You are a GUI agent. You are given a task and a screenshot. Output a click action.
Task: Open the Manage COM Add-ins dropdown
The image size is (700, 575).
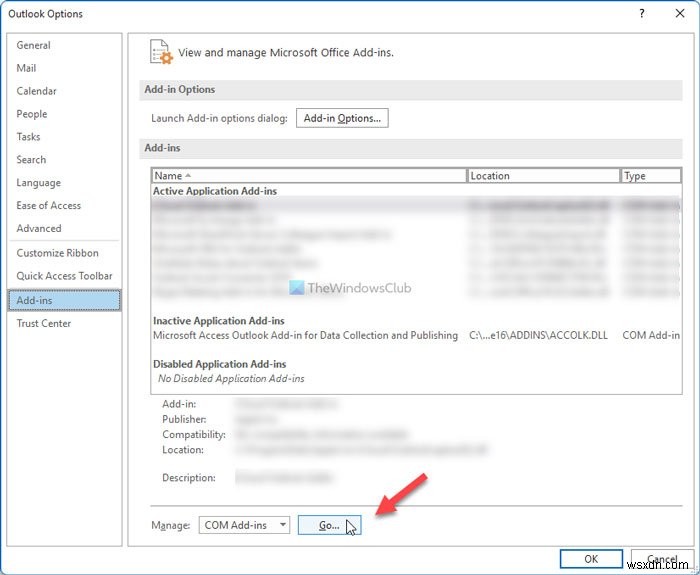pyautogui.click(x=244, y=525)
